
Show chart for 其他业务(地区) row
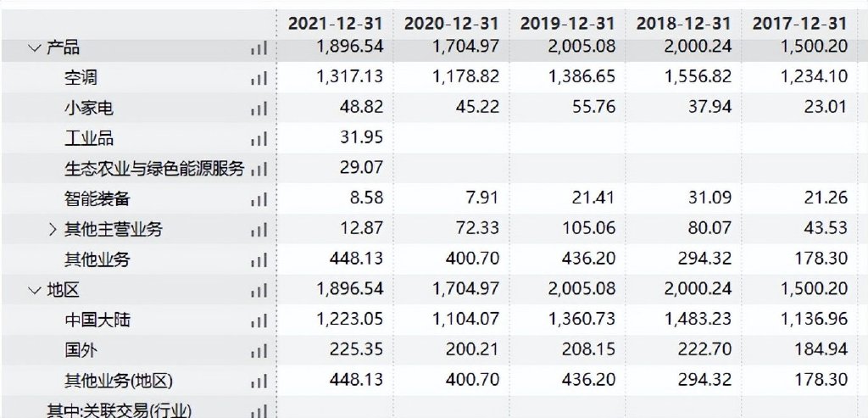click(258, 382)
